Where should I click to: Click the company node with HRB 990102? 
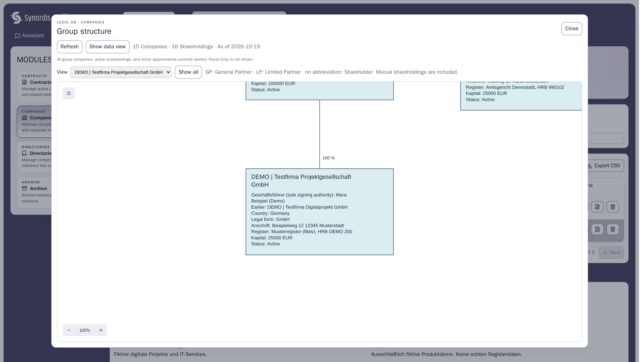(521, 96)
